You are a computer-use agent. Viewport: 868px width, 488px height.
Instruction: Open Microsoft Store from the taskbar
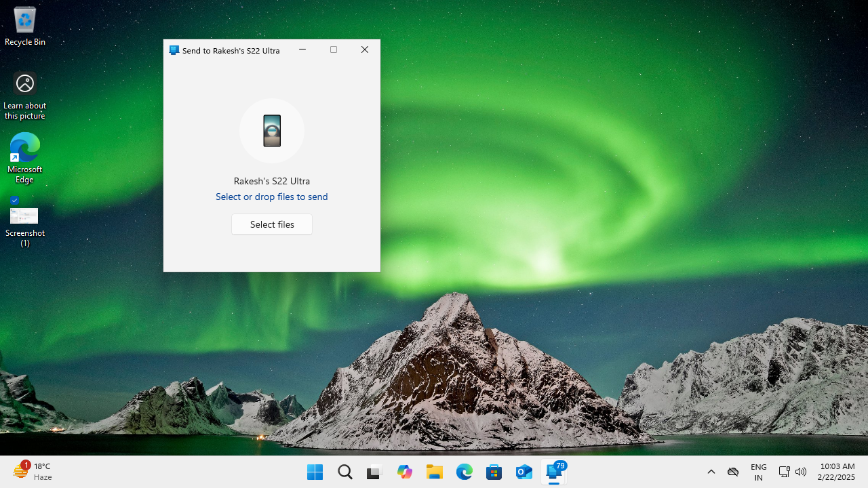pyautogui.click(x=494, y=472)
